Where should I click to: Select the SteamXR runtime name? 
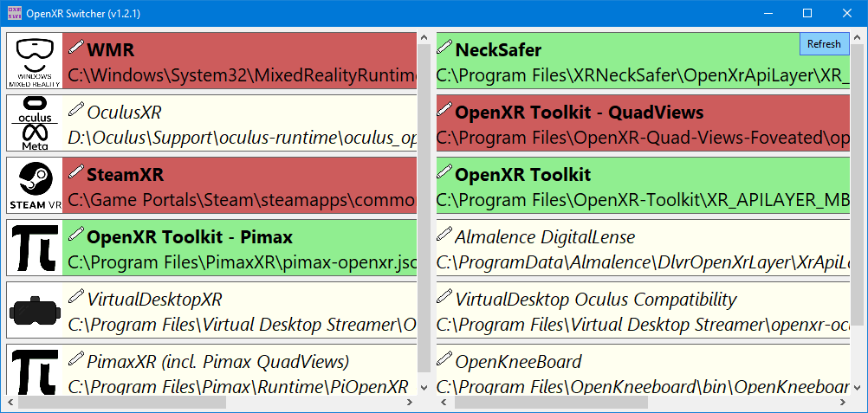125,175
